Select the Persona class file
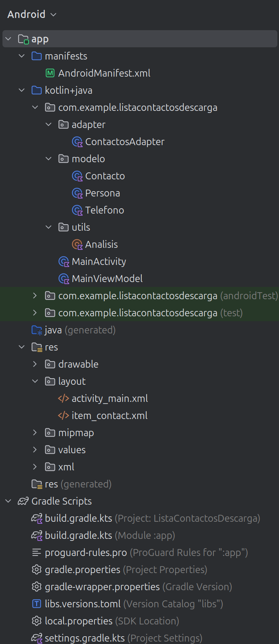 [102, 193]
